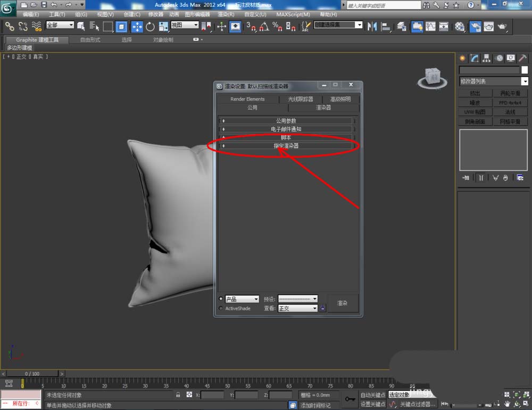Screen dimensions: 532x410
Task: Toggle Angle Snap button
Action: coord(264,27)
